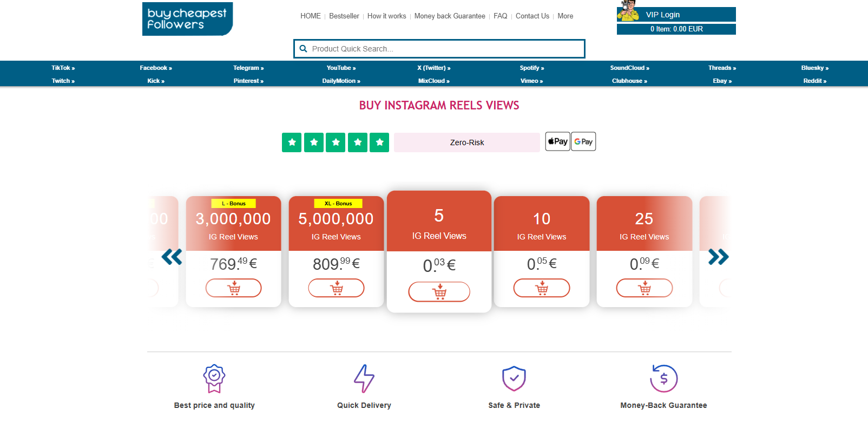
Task: Open How it works page
Action: pos(387,16)
